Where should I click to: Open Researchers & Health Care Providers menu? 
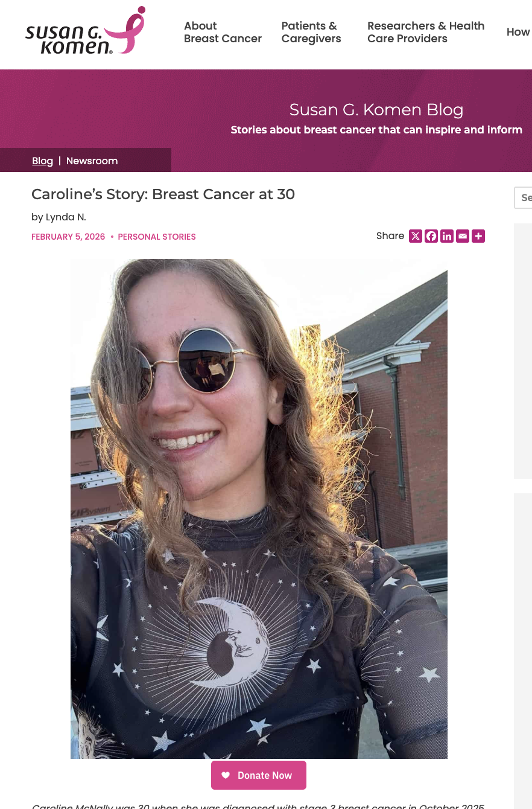426,32
